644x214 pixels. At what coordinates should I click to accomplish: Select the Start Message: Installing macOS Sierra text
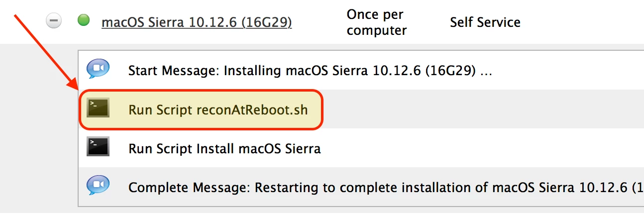[310, 71]
